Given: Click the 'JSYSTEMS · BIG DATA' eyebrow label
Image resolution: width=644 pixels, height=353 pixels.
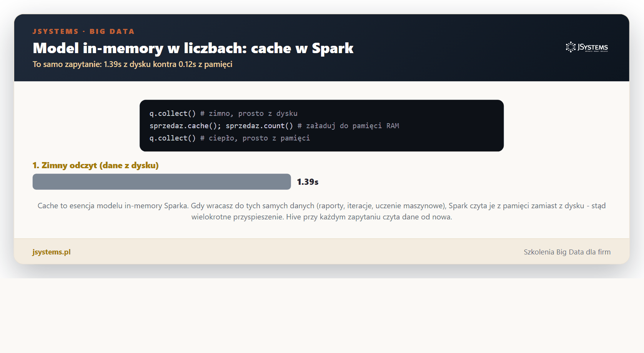Looking at the screenshot, I should tap(83, 32).
